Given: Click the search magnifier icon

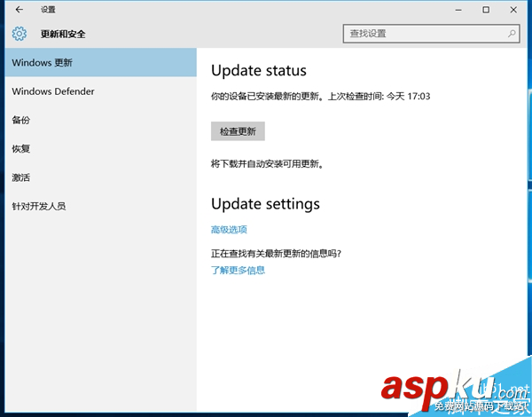Looking at the screenshot, I should (x=512, y=34).
